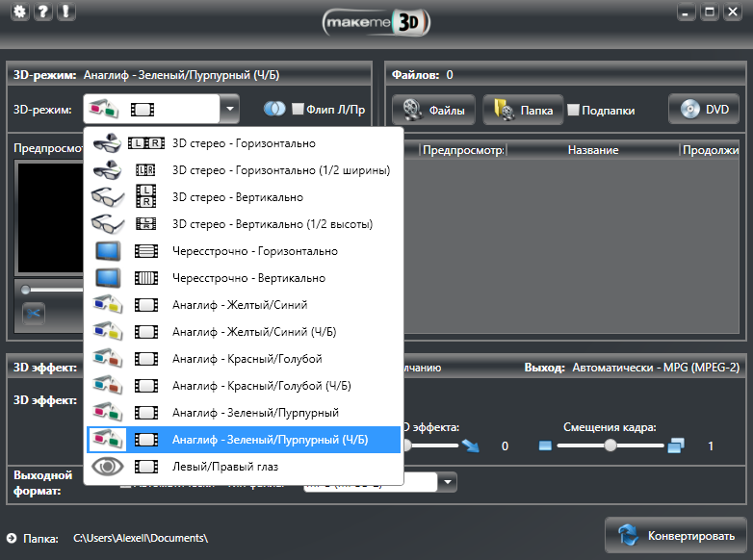
Task: Click the eye icon for Левый/Правый глаз
Action: (x=108, y=467)
